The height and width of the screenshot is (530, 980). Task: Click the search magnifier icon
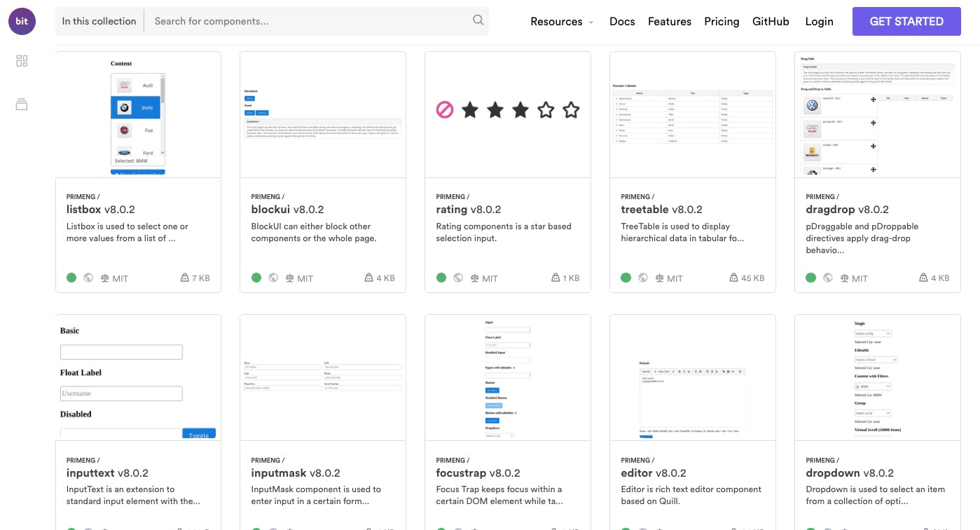(478, 20)
